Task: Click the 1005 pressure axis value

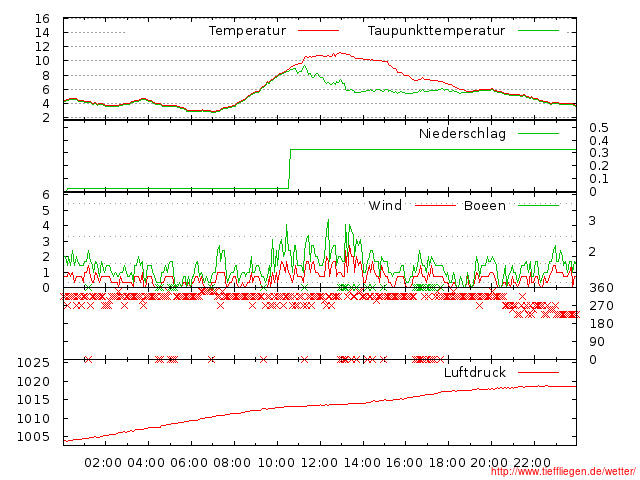Action: point(33,437)
